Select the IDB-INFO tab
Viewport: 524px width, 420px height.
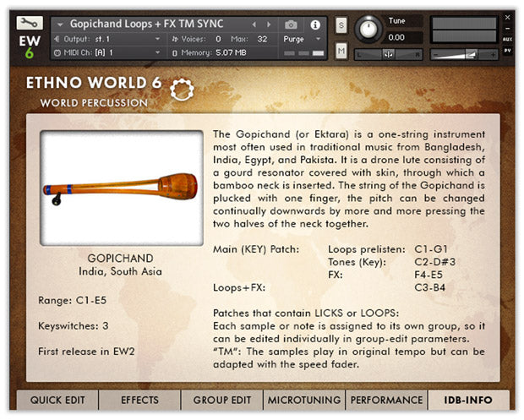468,400
